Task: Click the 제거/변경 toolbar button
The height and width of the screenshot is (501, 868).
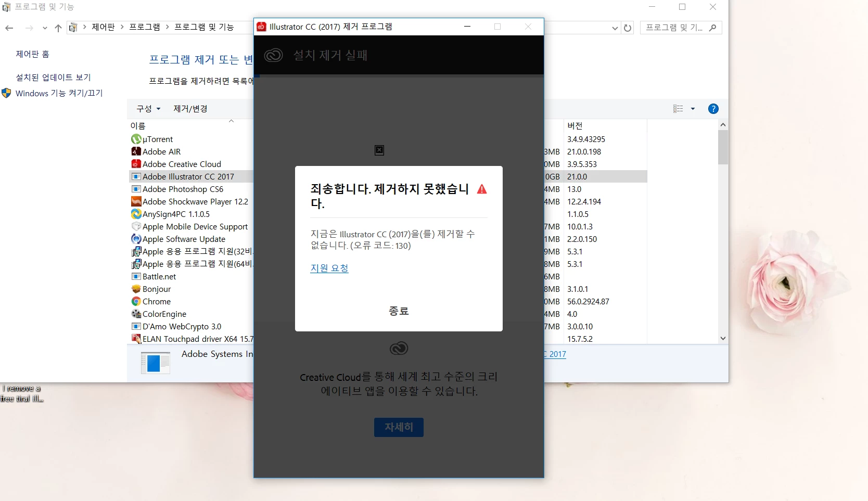Action: 190,109
